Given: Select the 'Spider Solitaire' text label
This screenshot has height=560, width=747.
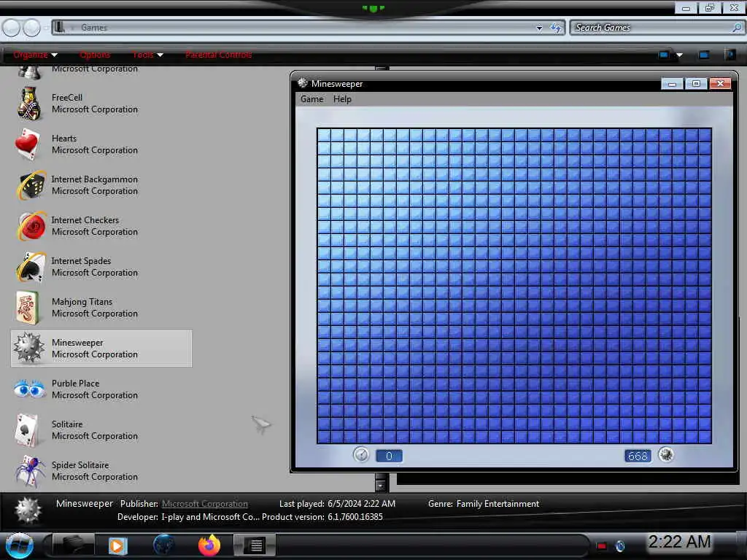Looking at the screenshot, I should coord(80,464).
